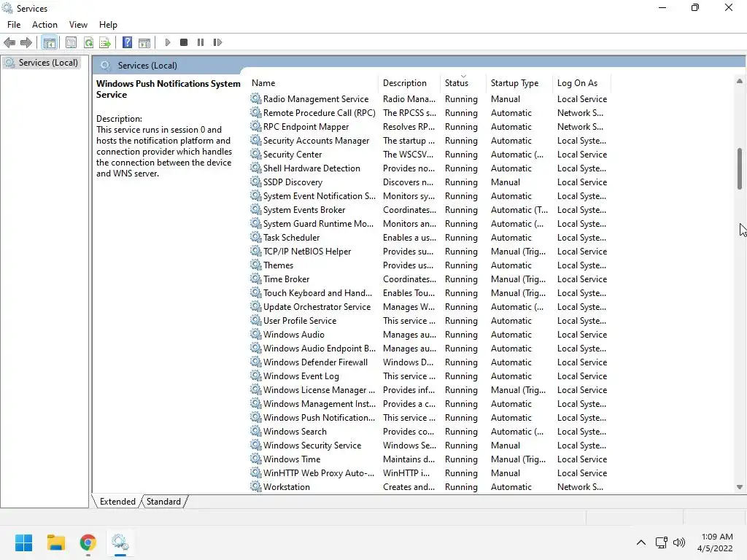Image resolution: width=747 pixels, height=560 pixels.
Task: Click the scroll down arrow of services list
Action: coord(740,487)
